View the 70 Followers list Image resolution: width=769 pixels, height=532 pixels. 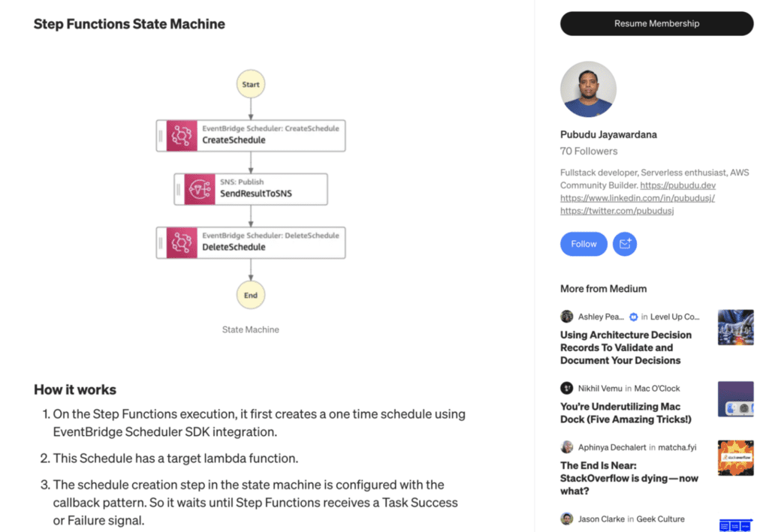click(589, 151)
